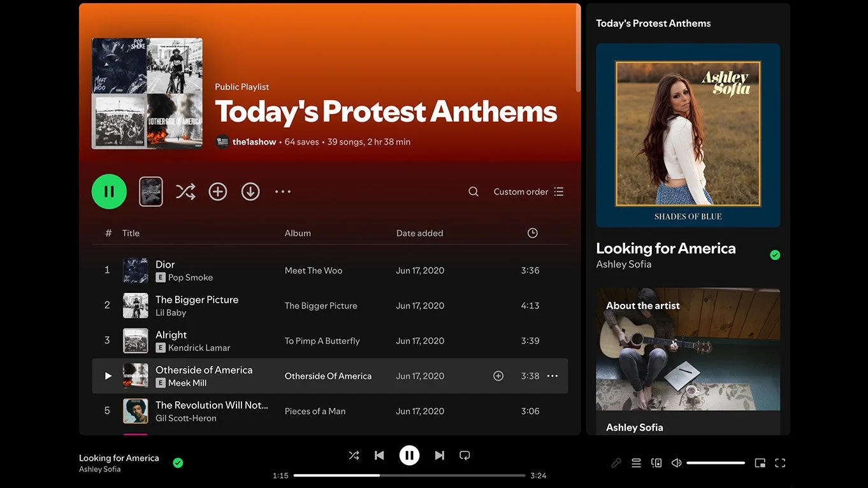Click the Alright track title

[x=171, y=334]
